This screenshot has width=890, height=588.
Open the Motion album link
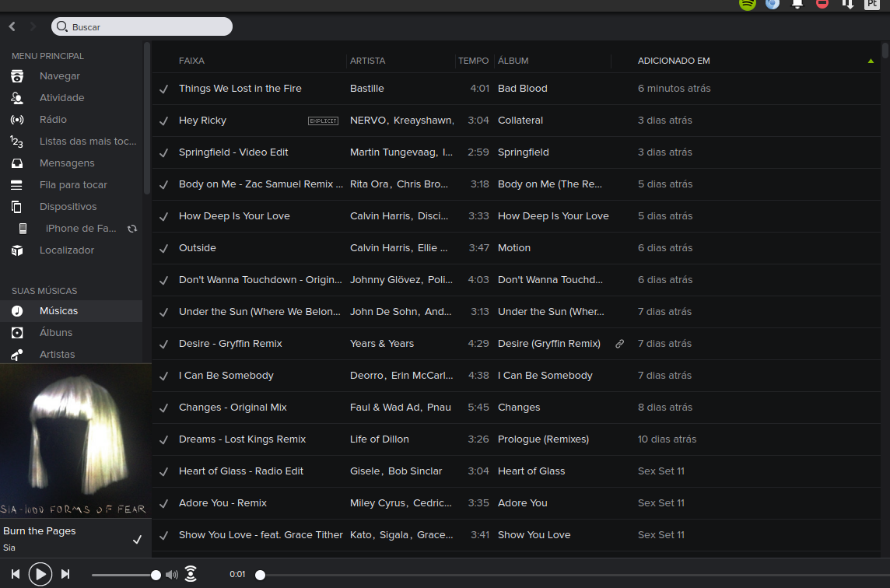513,248
